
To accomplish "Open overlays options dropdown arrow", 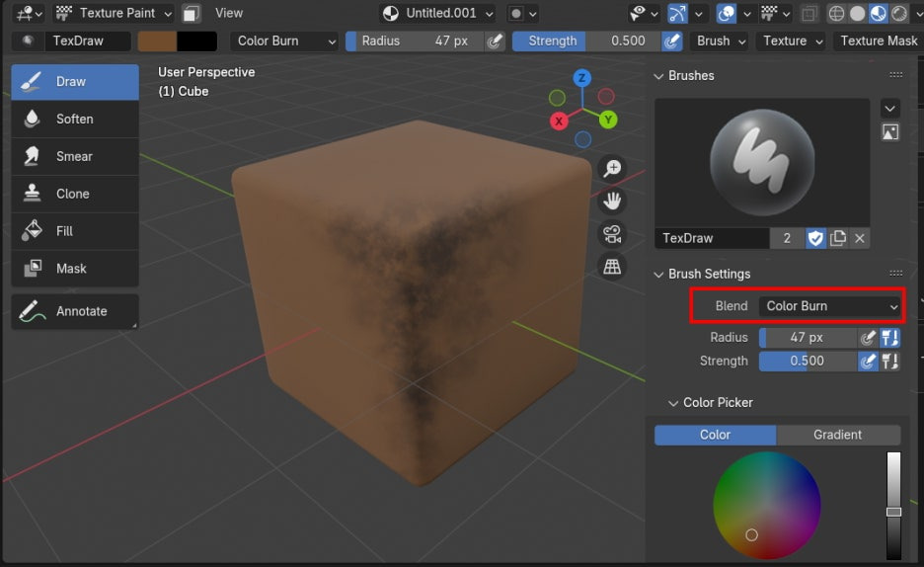I will pyautogui.click(x=746, y=13).
